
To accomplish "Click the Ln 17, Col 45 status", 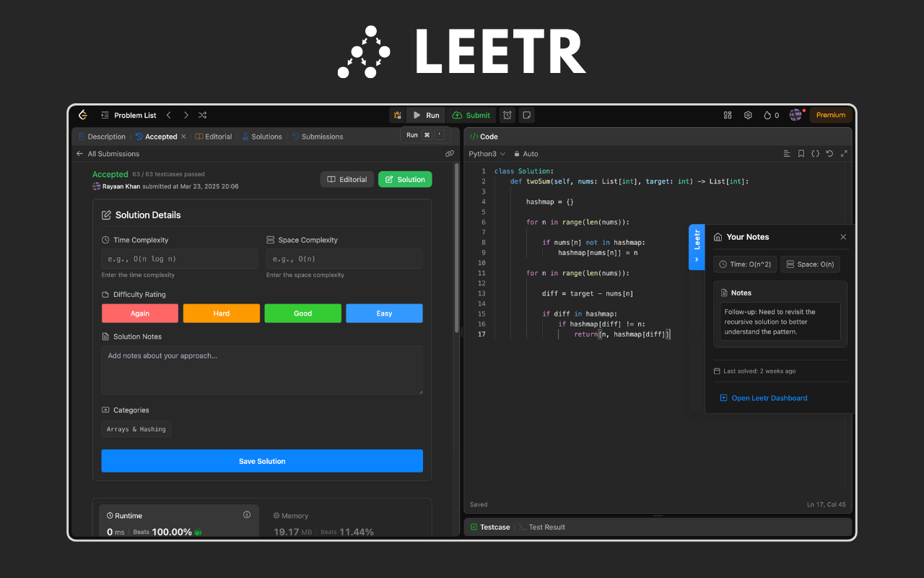I will (827, 504).
